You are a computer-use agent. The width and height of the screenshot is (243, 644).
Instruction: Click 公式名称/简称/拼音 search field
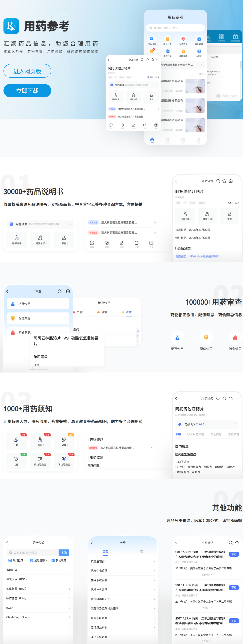point(33,553)
